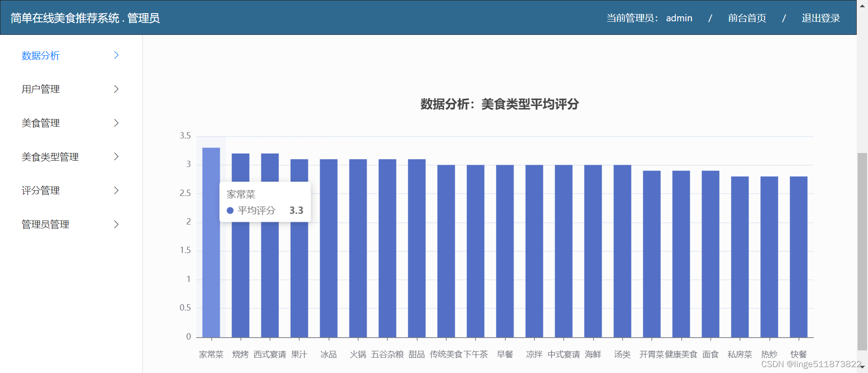Click the 下午茶 bar in chart
The image size is (868, 373).
coord(476,251)
